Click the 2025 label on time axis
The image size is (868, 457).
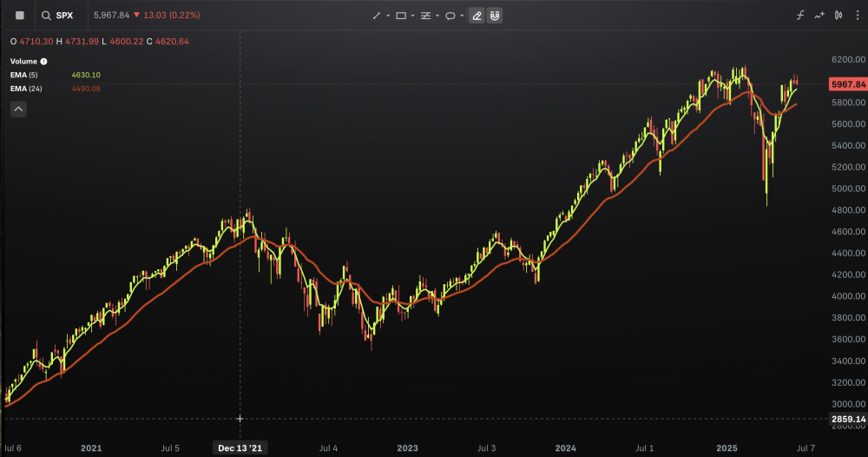click(727, 448)
